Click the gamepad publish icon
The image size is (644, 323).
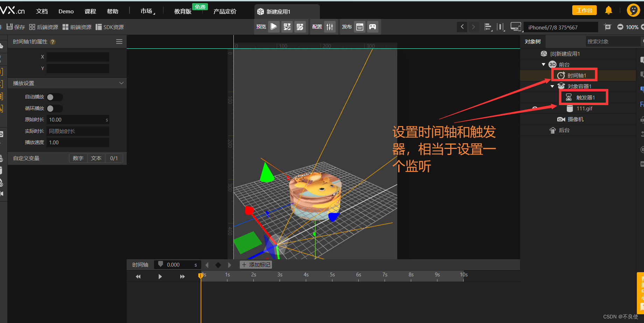(372, 26)
